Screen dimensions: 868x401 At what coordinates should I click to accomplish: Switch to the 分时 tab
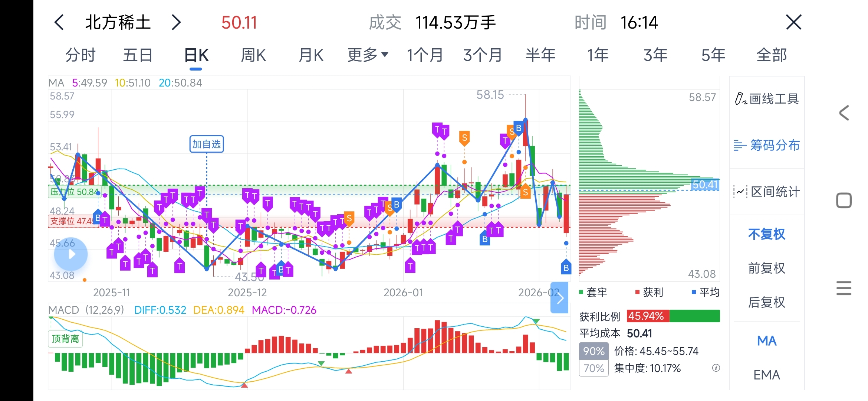[80, 55]
